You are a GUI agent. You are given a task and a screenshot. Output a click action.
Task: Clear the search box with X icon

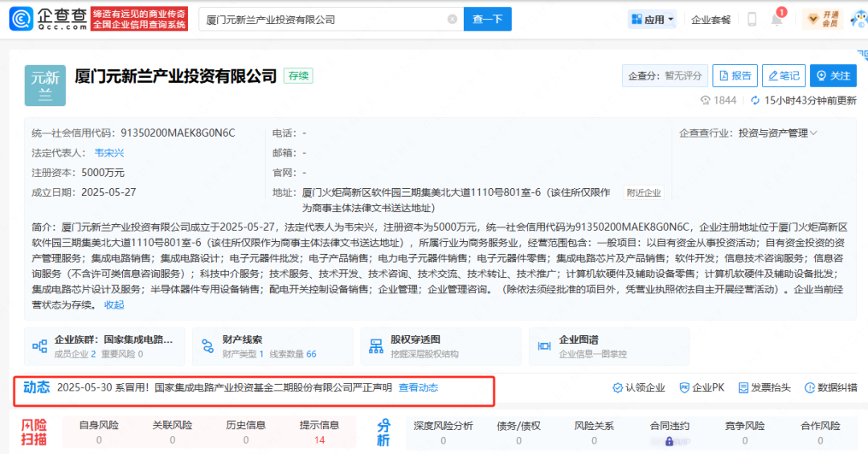pyautogui.click(x=452, y=19)
